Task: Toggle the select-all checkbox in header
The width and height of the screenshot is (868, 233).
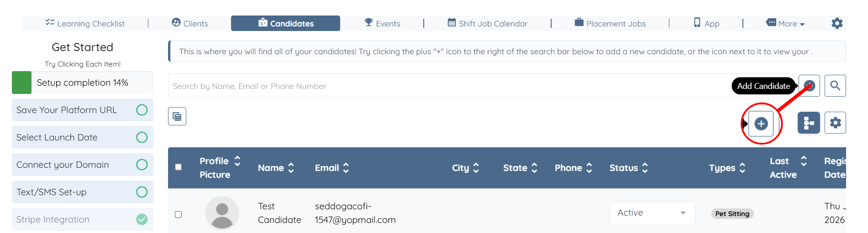Action: (179, 167)
